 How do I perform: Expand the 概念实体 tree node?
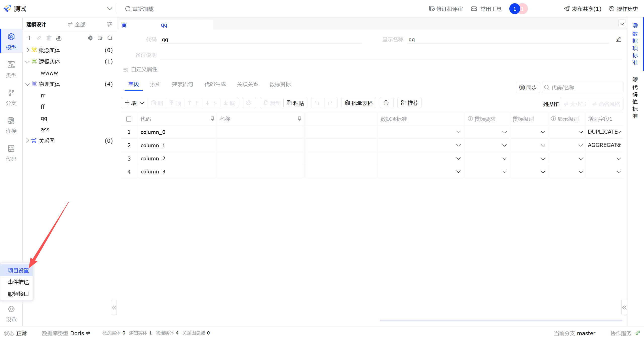point(28,50)
